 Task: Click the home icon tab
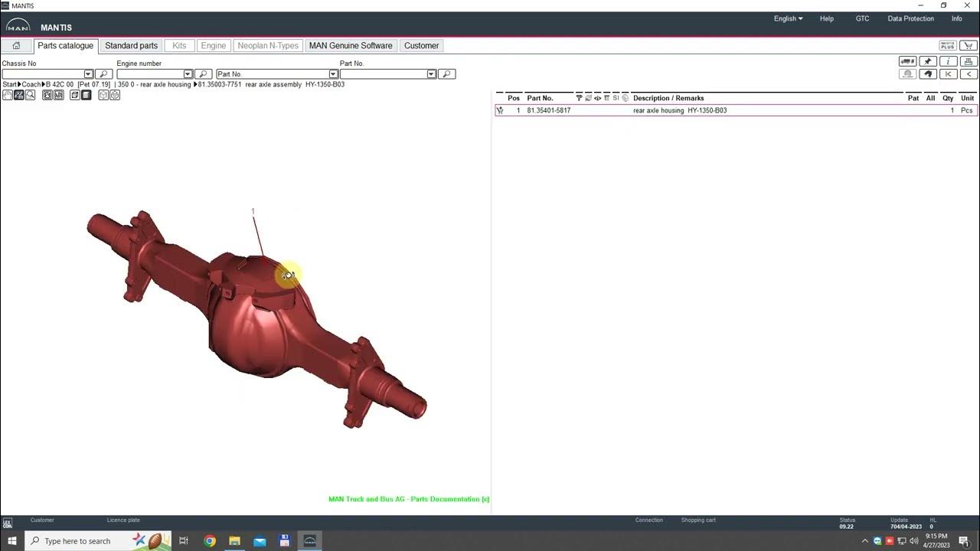tap(16, 46)
